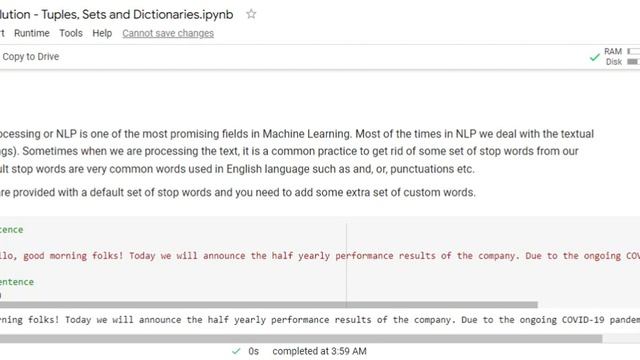Viewport: 640px width, 360px height.
Task: Click the output area horizontal scrollbar
Action: [x=301, y=338]
